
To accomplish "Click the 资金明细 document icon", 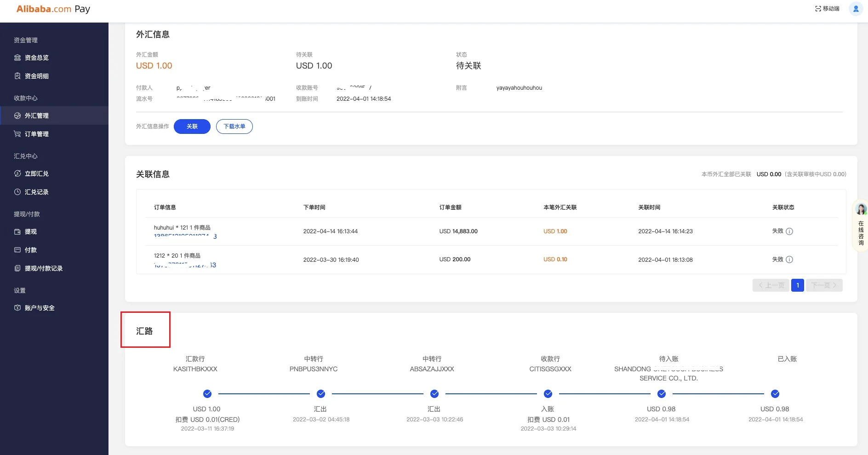I will tap(17, 76).
